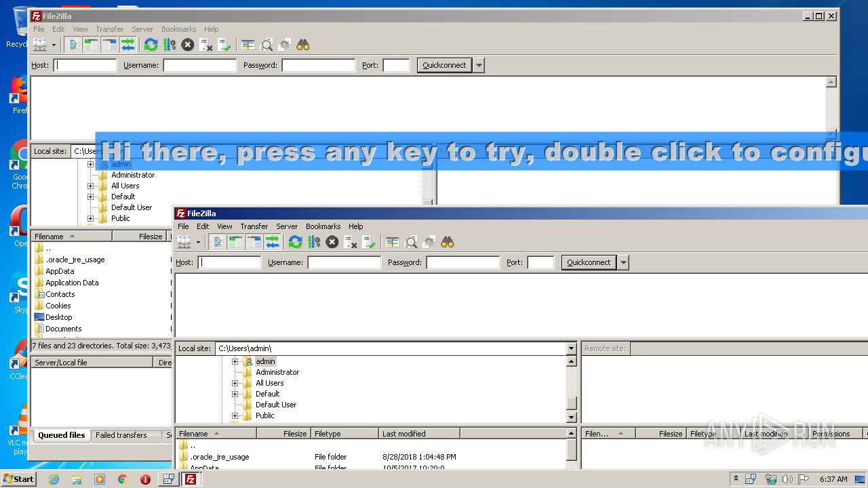Viewport: 868px width, 488px height.
Task: Open Local site path dropdown in front window
Action: click(x=571, y=348)
